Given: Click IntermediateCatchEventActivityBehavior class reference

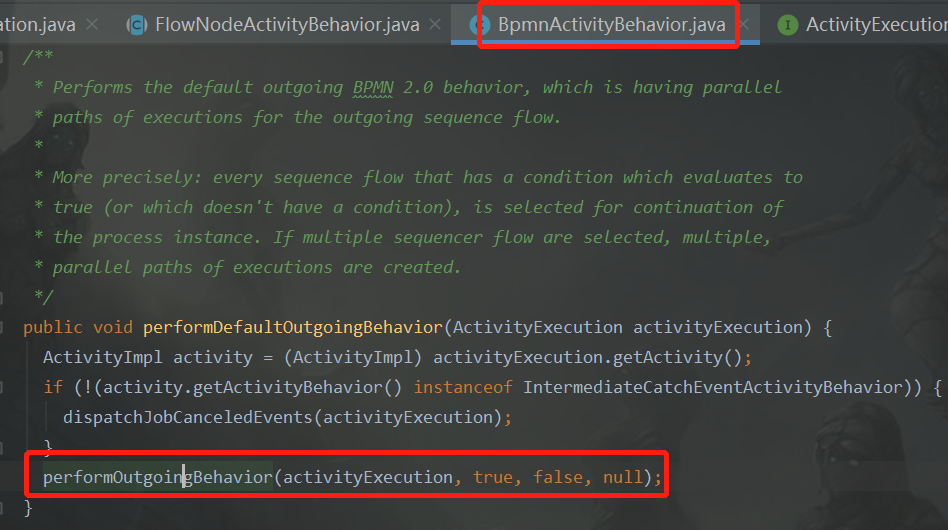Looking at the screenshot, I should point(713,387).
